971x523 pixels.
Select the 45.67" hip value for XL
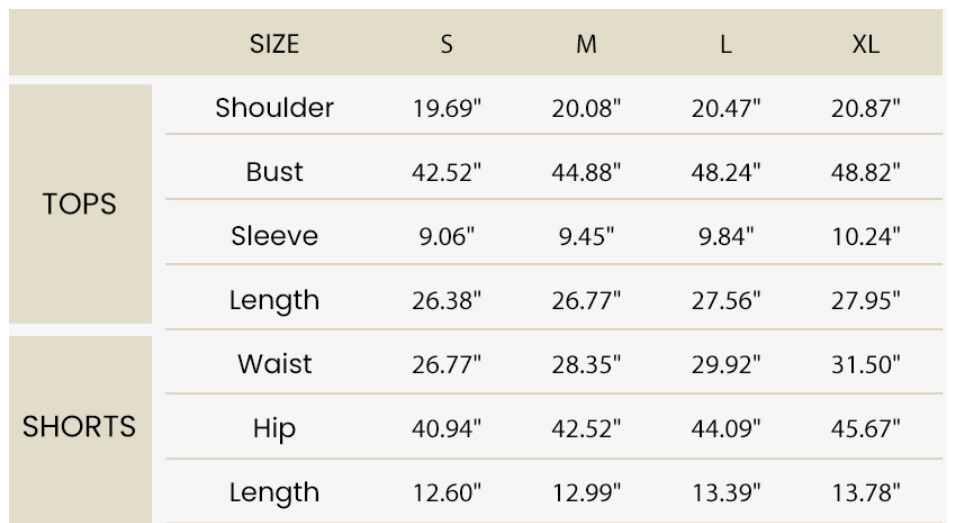pos(866,428)
